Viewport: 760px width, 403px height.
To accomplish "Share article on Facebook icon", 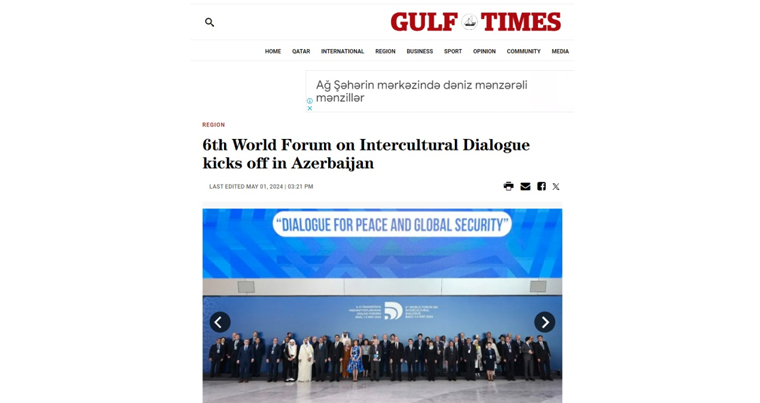I will (541, 186).
